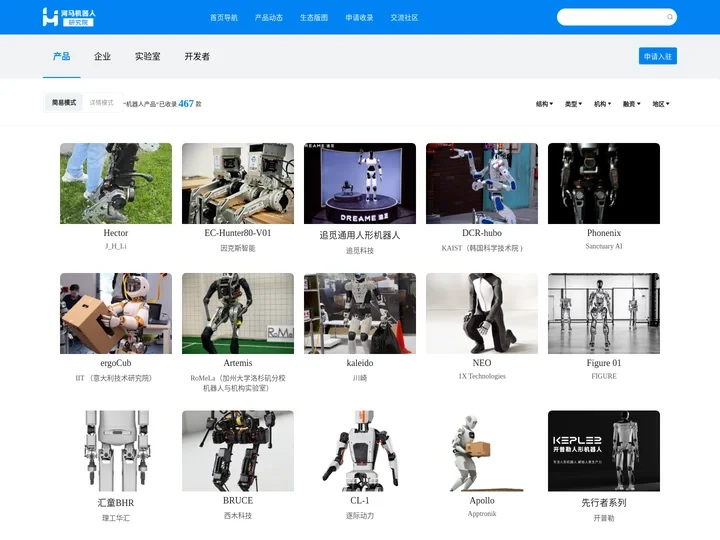Open the ergoCub robot thumbnail
The image size is (720, 540).
pyautogui.click(x=116, y=313)
